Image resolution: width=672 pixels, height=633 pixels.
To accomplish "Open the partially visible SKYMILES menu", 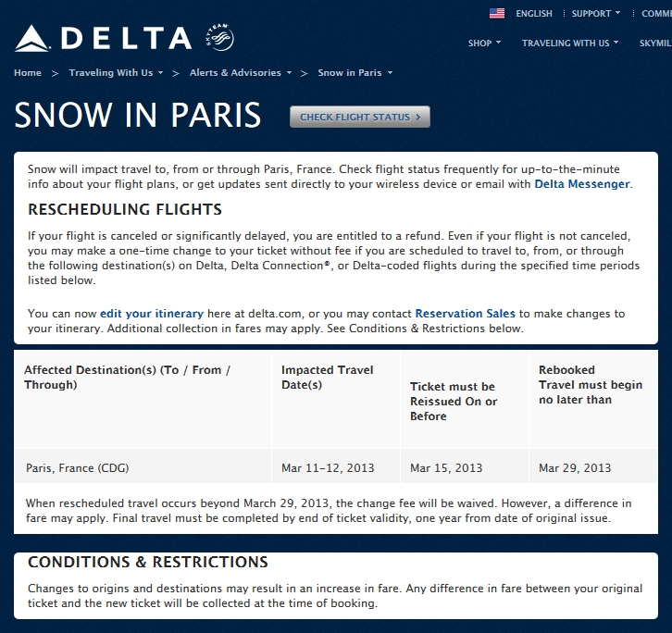I will click(x=655, y=43).
